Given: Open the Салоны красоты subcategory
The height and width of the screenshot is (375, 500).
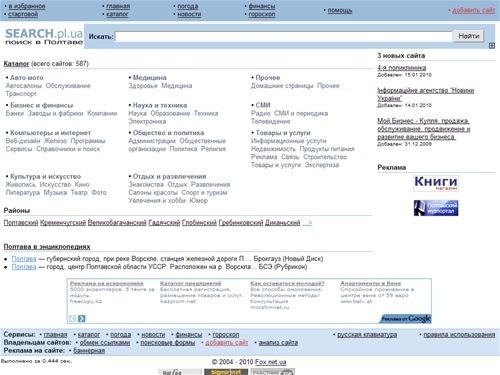Looking at the screenshot, I should coord(153,193).
